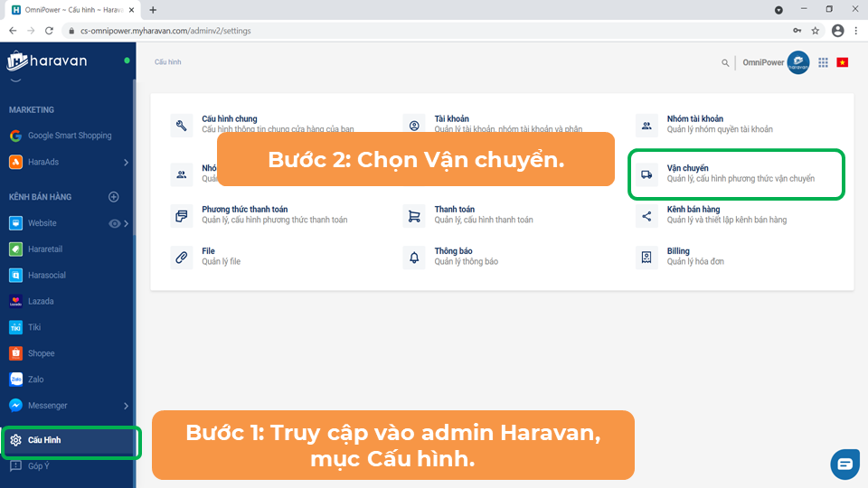Viewport: 868px width, 488px height.
Task: Click the Haravan logo in sidebar
Action: coord(47,61)
